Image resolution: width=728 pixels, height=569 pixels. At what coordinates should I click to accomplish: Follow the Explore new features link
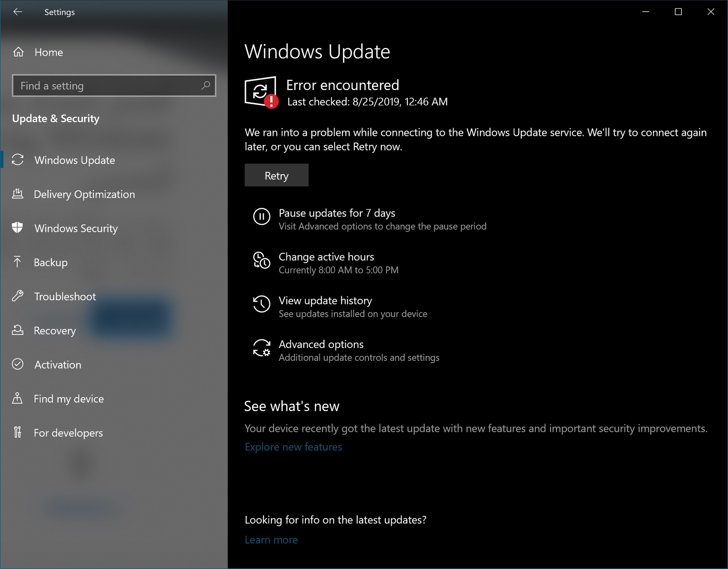293,447
